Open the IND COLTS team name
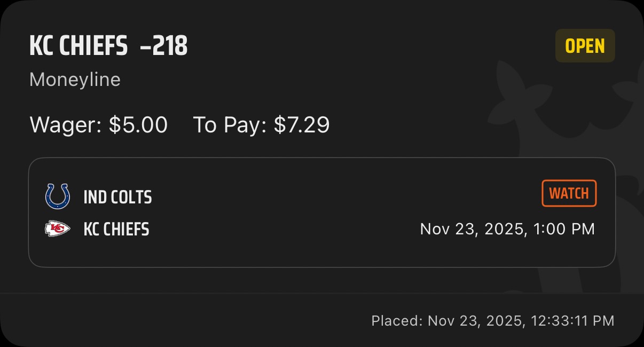Screen dimensions: 644x347 click(x=117, y=198)
